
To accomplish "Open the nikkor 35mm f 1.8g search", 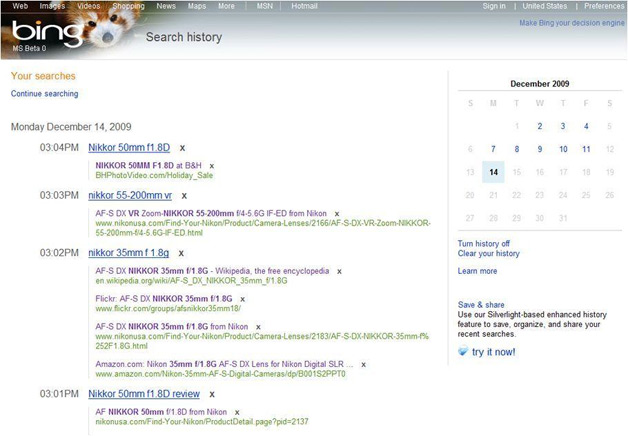I will pos(129,254).
